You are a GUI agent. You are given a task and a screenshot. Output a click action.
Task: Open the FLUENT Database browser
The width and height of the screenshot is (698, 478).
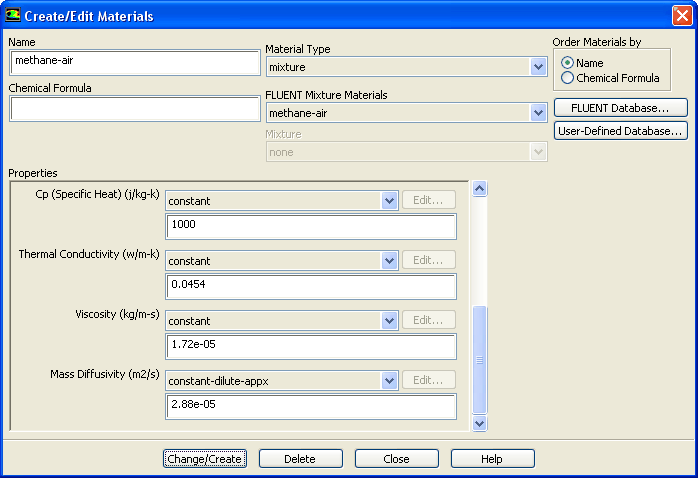[x=621, y=108]
